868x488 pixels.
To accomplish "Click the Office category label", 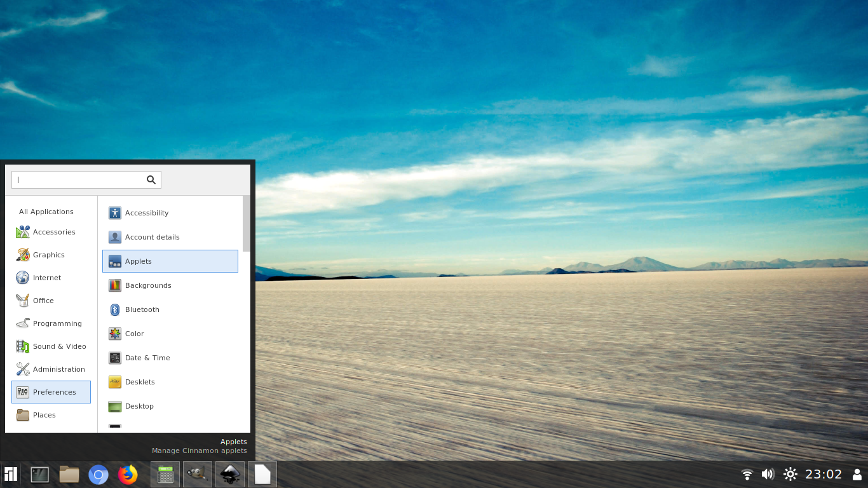I will (43, 301).
